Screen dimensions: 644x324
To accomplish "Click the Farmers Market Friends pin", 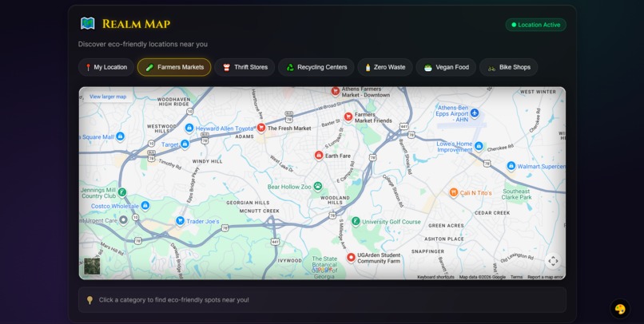I will 348,117.
